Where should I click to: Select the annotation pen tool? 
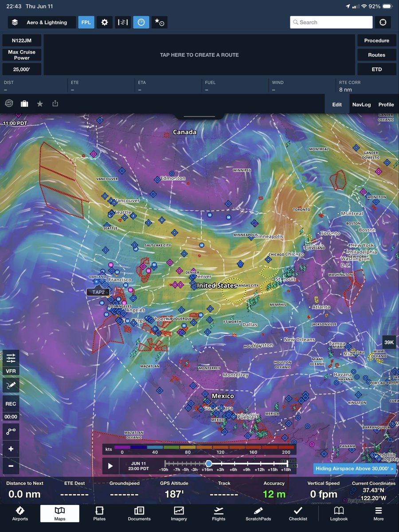coord(11,385)
